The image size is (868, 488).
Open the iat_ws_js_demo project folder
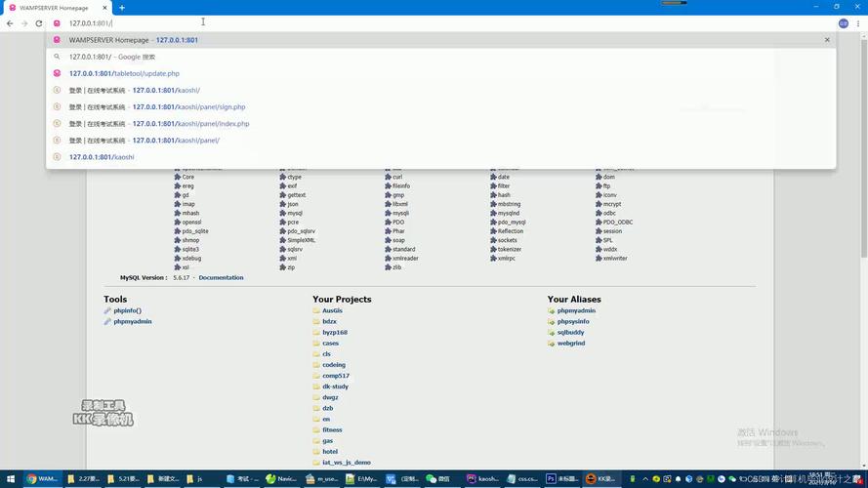(x=347, y=463)
